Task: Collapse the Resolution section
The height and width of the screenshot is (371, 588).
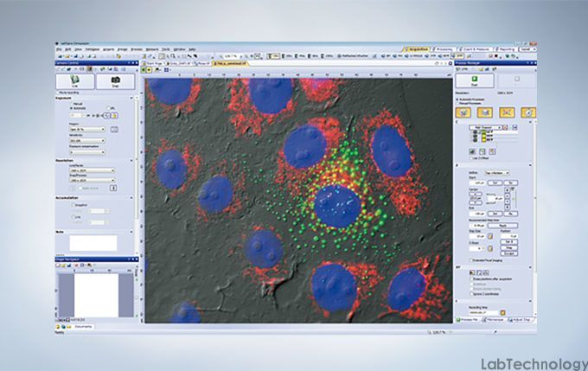Action: click(x=131, y=161)
